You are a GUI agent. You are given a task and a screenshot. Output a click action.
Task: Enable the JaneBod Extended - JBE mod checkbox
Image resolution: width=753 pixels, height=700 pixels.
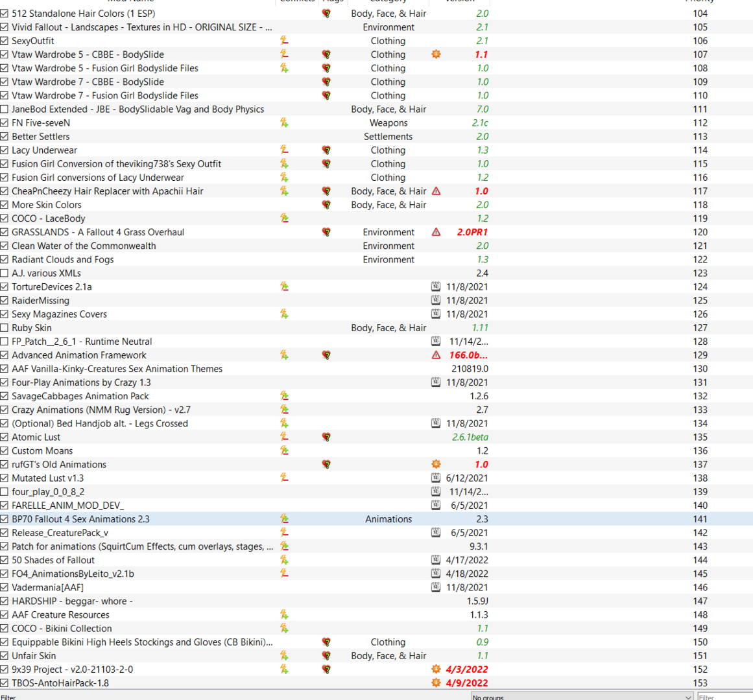tap(5, 110)
